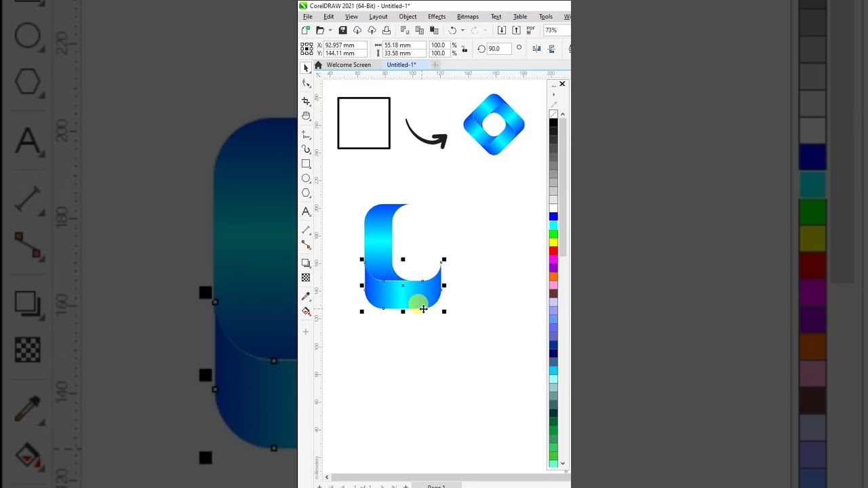Click the object width field 55.18 mm

click(x=403, y=45)
